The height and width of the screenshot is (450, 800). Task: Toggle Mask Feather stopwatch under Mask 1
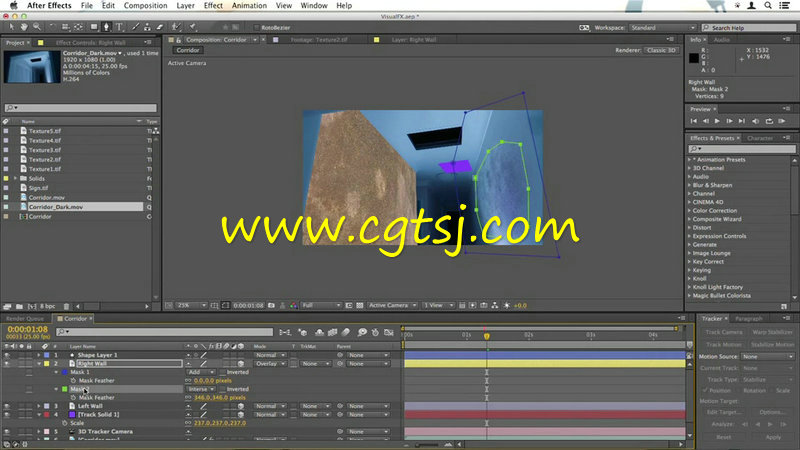(73, 381)
